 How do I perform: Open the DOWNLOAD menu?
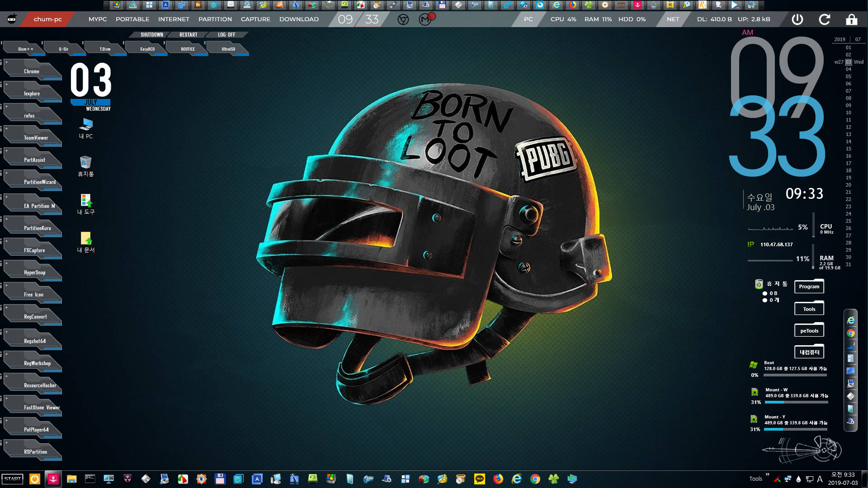tap(299, 19)
